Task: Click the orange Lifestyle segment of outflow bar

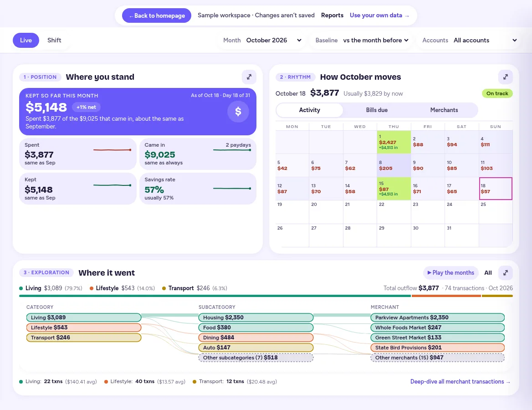Action: click(x=446, y=296)
